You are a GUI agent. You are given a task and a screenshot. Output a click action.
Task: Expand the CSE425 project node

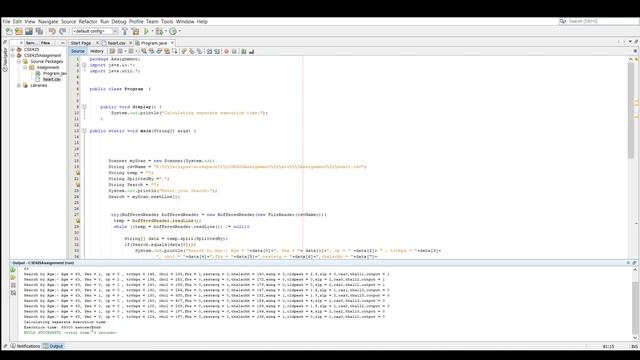(13, 49)
